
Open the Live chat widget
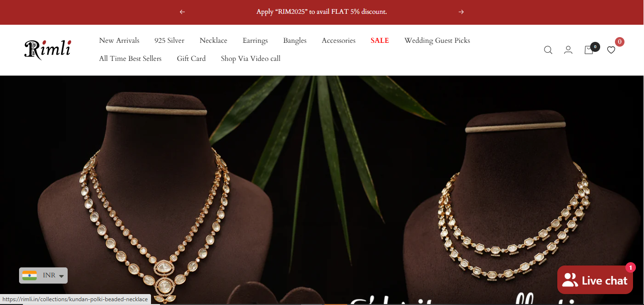click(x=595, y=280)
